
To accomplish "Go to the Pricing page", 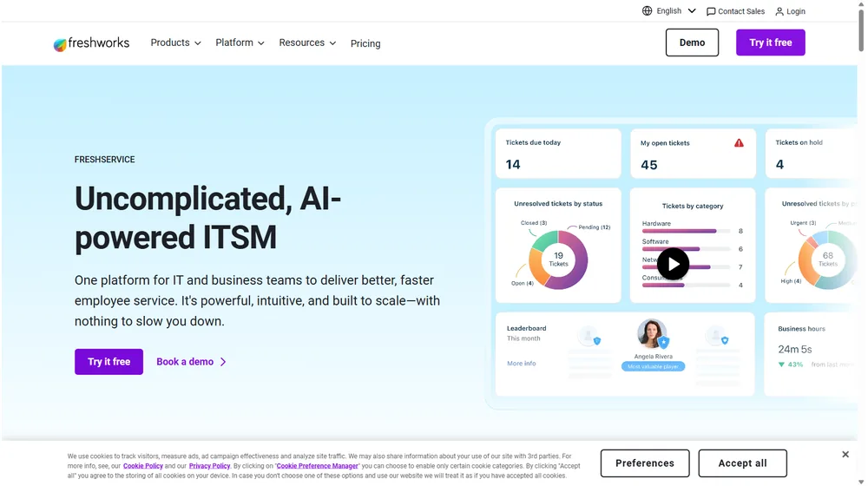I will [365, 43].
